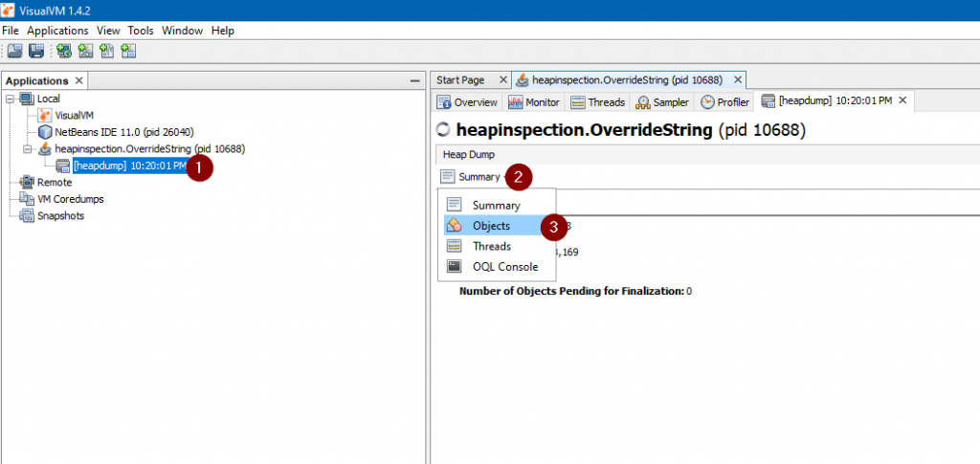Choose Summary from the dropdown list
The width and height of the screenshot is (980, 464).
[x=497, y=205]
